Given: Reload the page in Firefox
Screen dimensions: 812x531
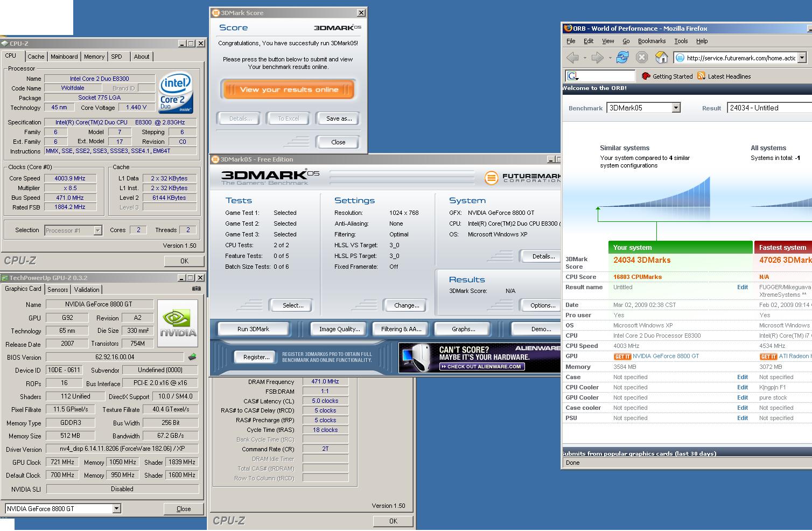Looking at the screenshot, I should [622, 58].
